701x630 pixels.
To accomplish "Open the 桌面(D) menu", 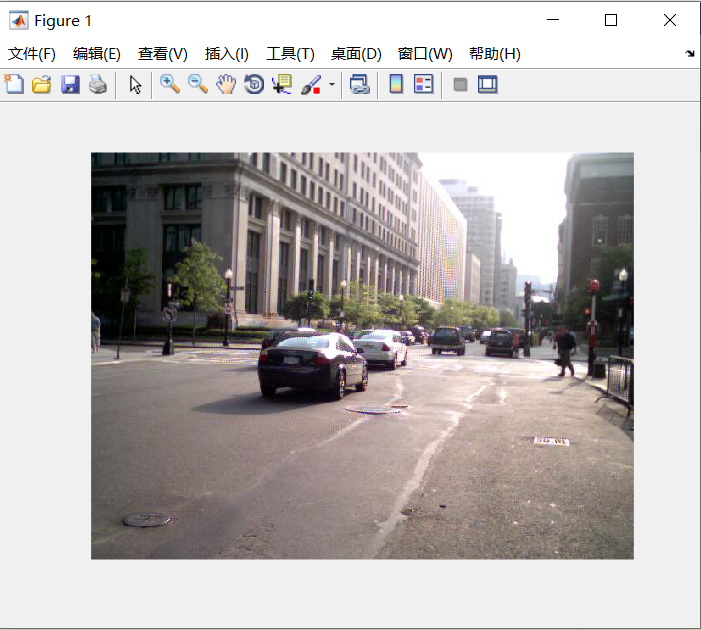I will [356, 54].
